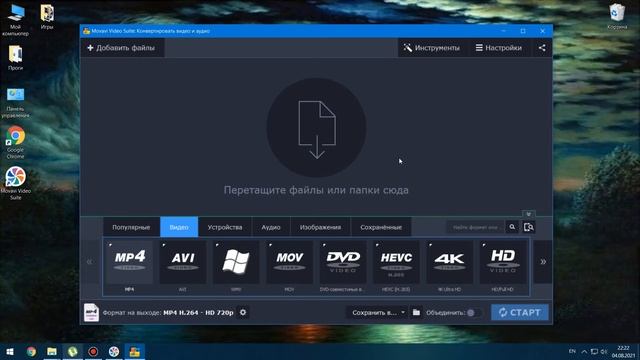Click the network tray icon
This screenshot has height=360, width=640.
pos(594,351)
